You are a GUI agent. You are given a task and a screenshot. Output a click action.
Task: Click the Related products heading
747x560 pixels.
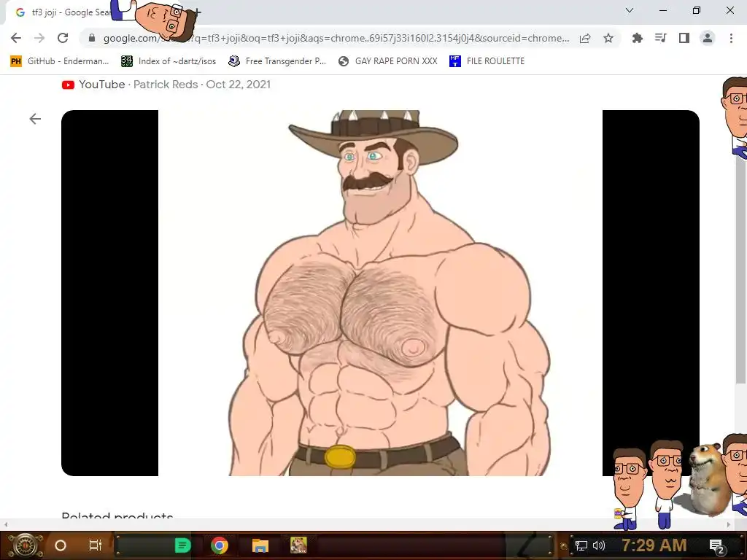click(x=117, y=516)
